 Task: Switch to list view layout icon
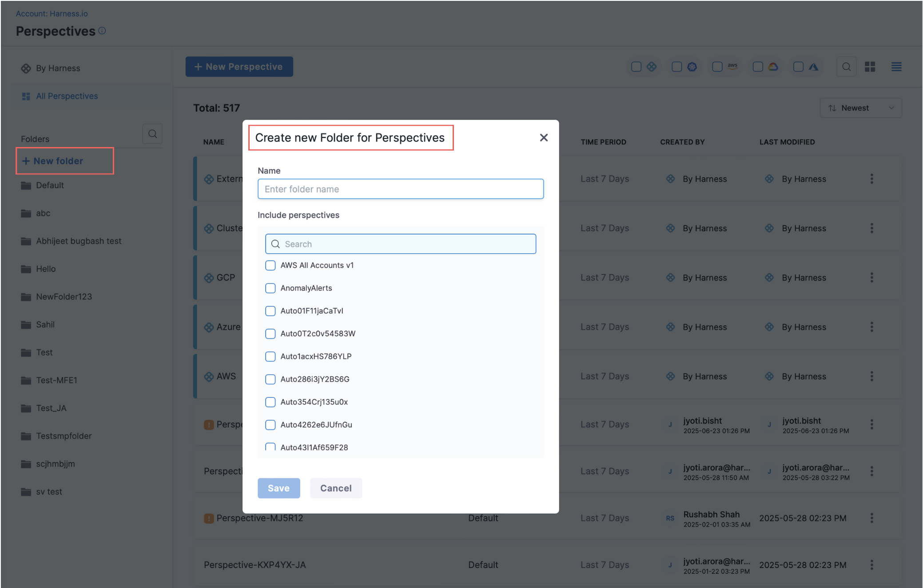click(x=896, y=67)
